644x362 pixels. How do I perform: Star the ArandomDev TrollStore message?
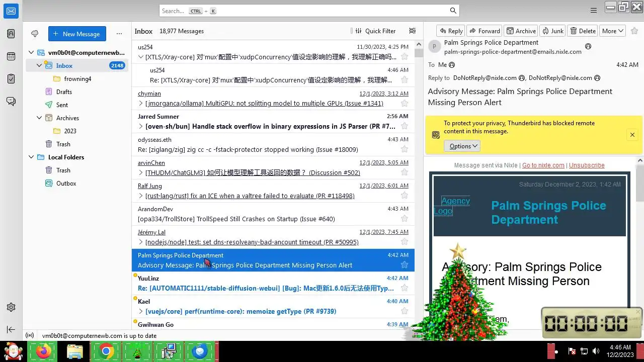pos(404,219)
